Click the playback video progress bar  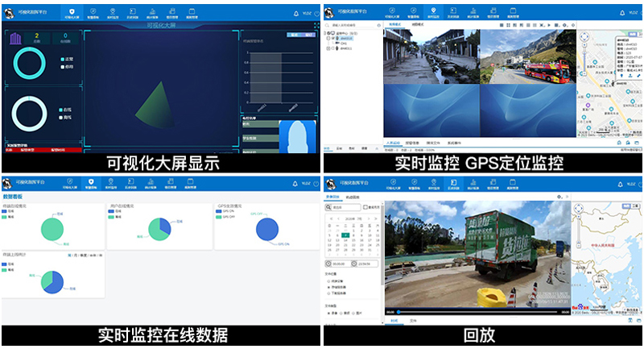(483, 312)
